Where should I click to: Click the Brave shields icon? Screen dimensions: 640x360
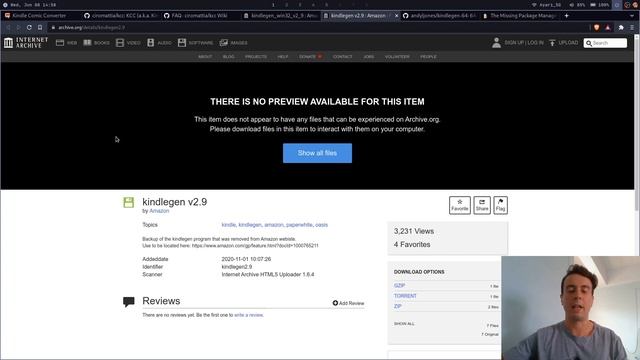tap(596, 27)
